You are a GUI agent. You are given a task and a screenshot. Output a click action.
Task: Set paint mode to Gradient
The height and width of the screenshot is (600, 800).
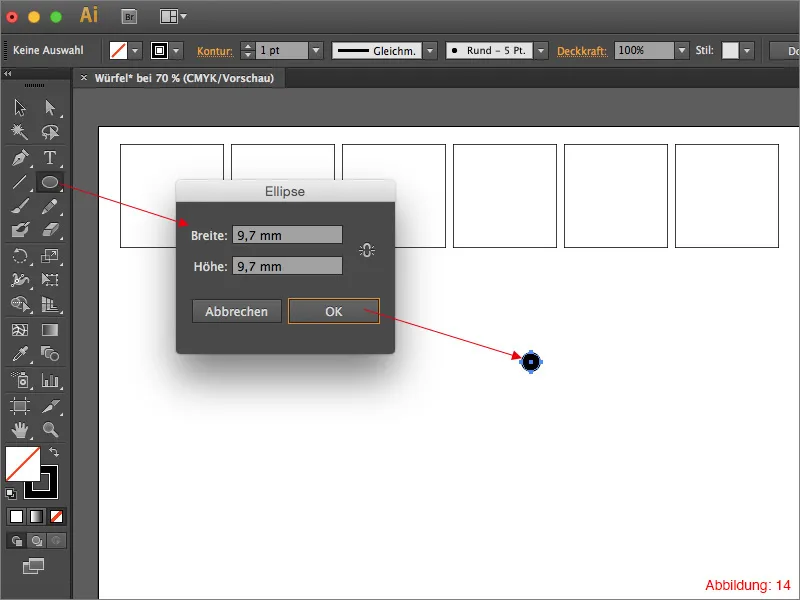[x=36, y=516]
